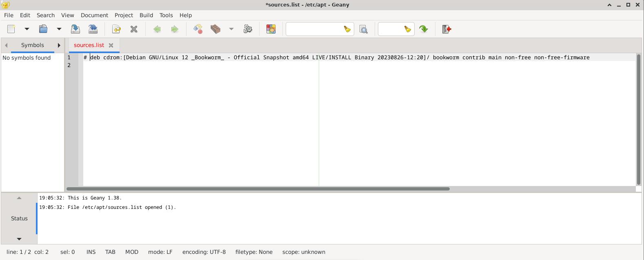644x260 pixels.
Task: Select the Symbols sidebar tab
Action: point(33,45)
